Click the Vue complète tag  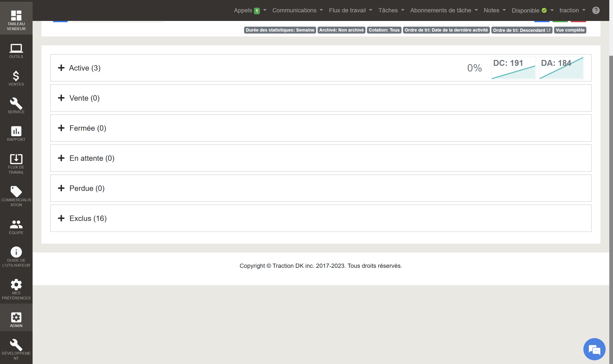570,30
